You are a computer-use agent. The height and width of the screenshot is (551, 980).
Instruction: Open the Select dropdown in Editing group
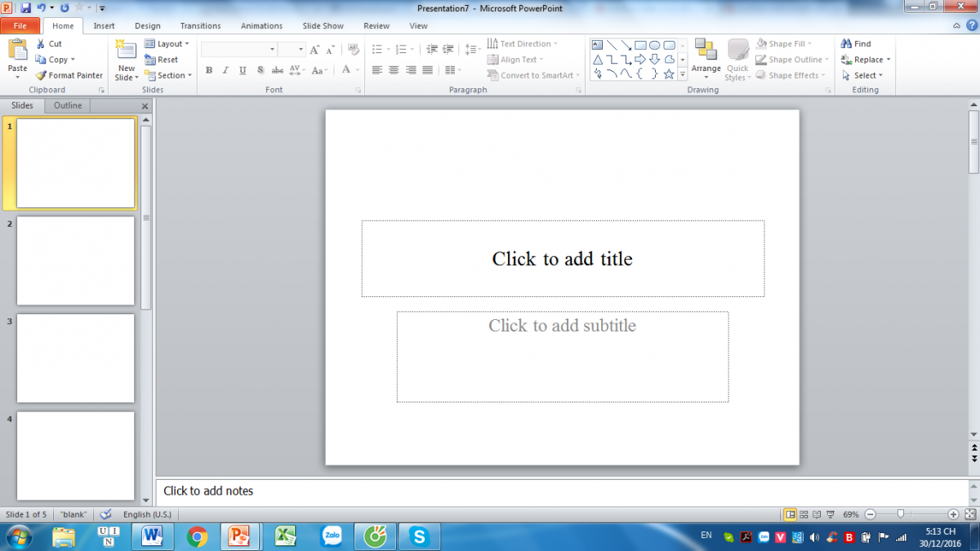click(x=864, y=75)
